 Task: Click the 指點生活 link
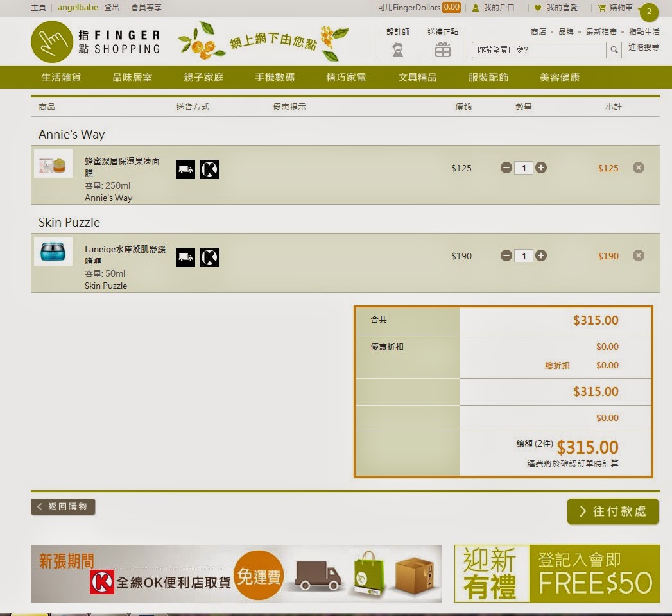644,31
